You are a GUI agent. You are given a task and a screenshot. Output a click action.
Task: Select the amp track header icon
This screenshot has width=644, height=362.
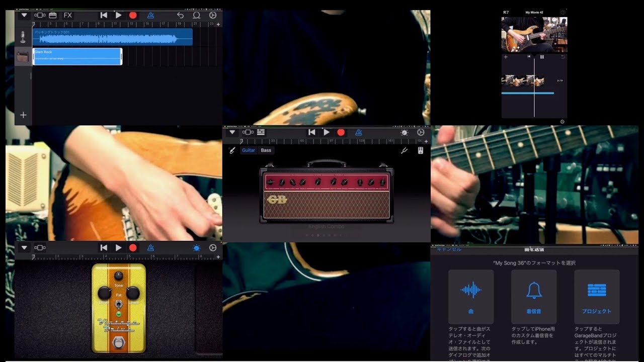(x=23, y=56)
